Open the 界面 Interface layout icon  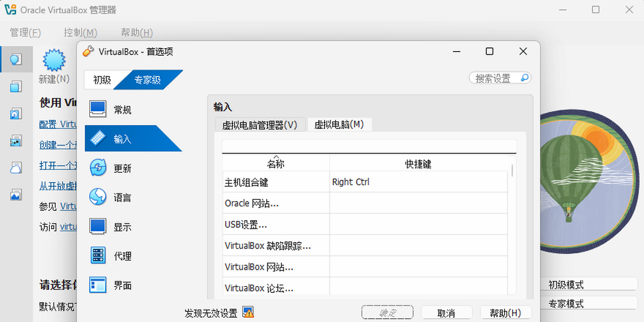coord(98,285)
